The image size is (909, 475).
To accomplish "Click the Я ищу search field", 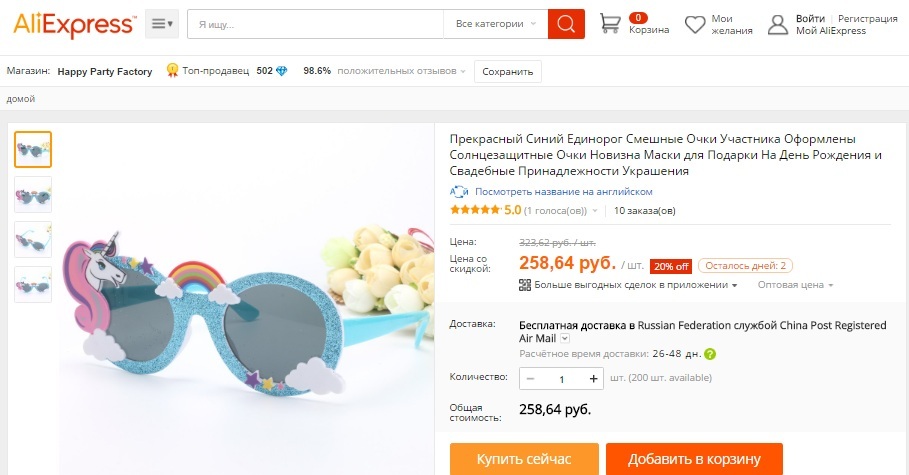I will coord(315,24).
